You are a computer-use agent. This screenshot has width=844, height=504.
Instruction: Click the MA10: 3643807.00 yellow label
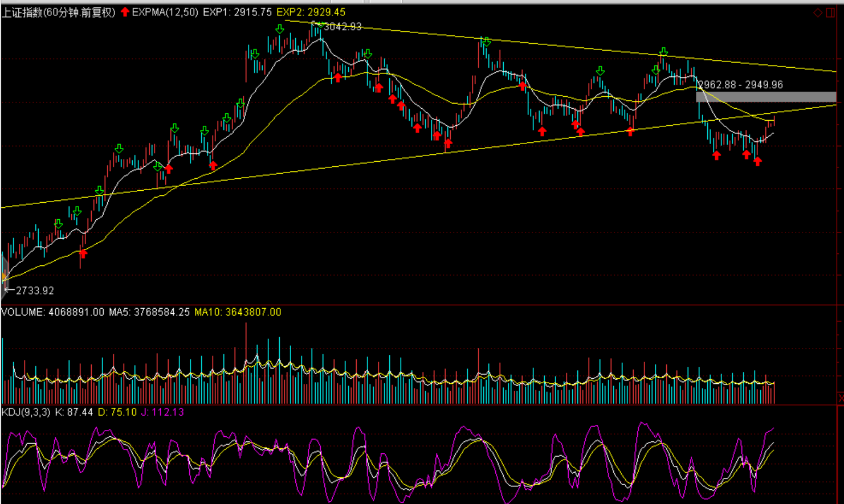[238, 312]
